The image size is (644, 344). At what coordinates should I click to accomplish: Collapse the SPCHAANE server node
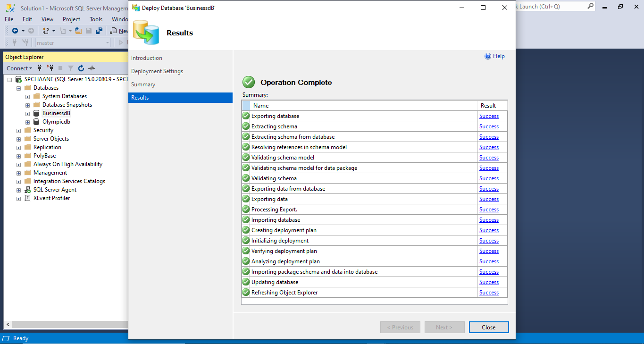point(9,79)
